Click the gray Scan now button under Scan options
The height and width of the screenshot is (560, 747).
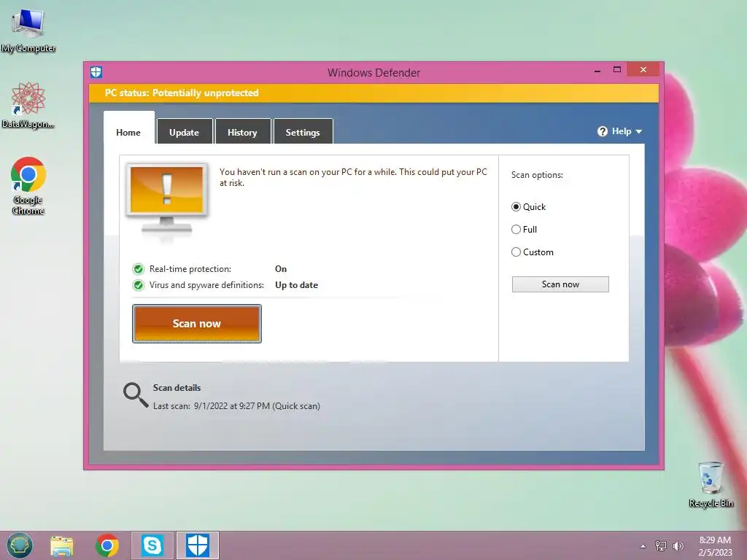click(x=560, y=284)
